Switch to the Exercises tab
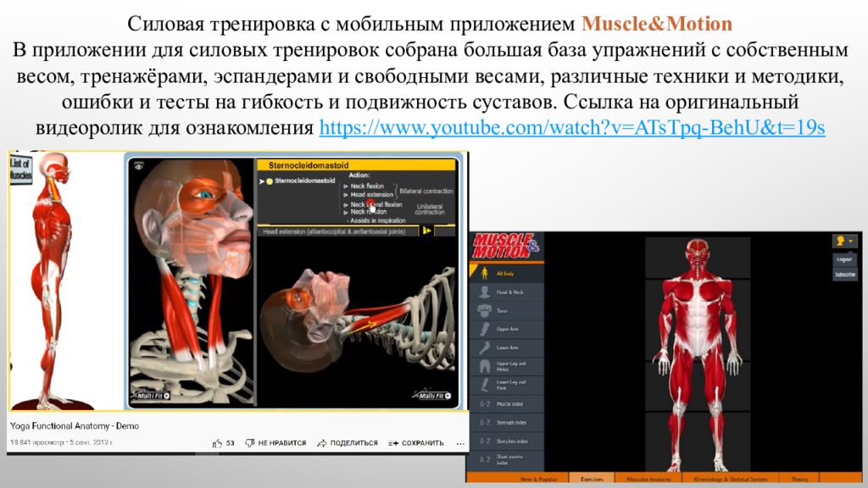868x488 pixels. (x=592, y=479)
